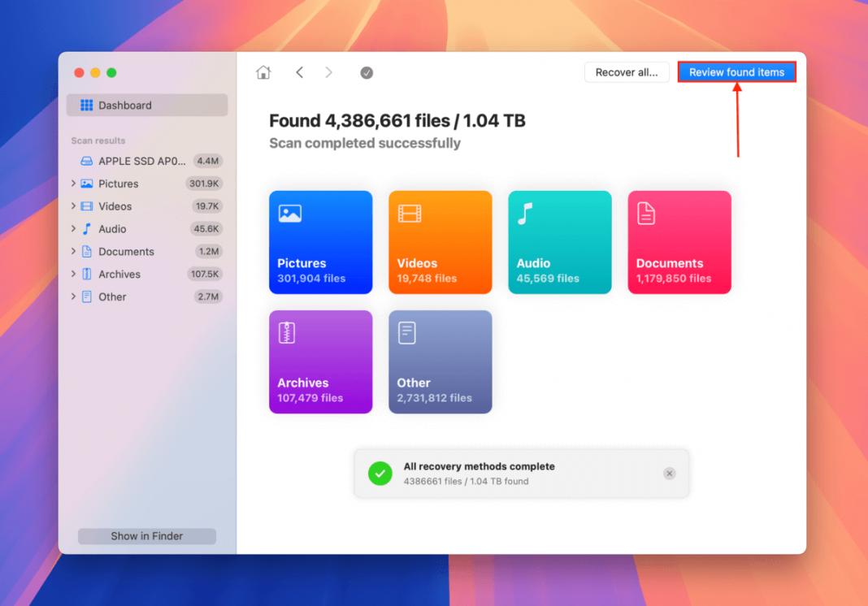
Task: Click the Show in Finder button
Action: point(146,536)
